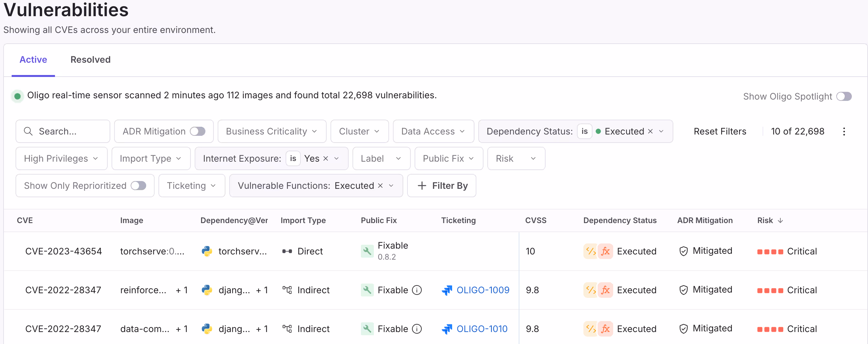Open the OLIGO-1009 ticket link
The height and width of the screenshot is (344, 868).
(483, 290)
